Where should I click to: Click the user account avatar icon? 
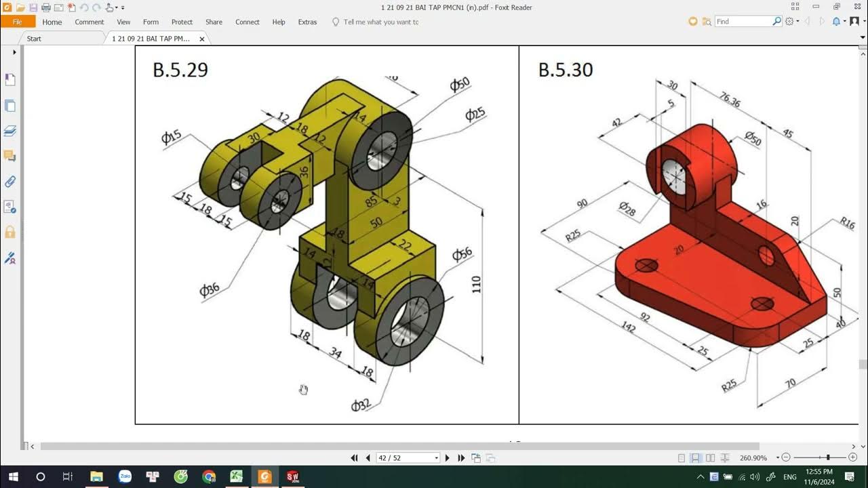pyautogui.click(x=854, y=22)
